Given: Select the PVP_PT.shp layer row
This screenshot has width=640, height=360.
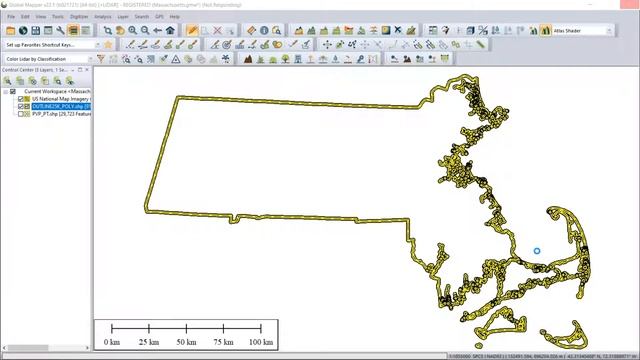Looking at the screenshot, I should 61,114.
